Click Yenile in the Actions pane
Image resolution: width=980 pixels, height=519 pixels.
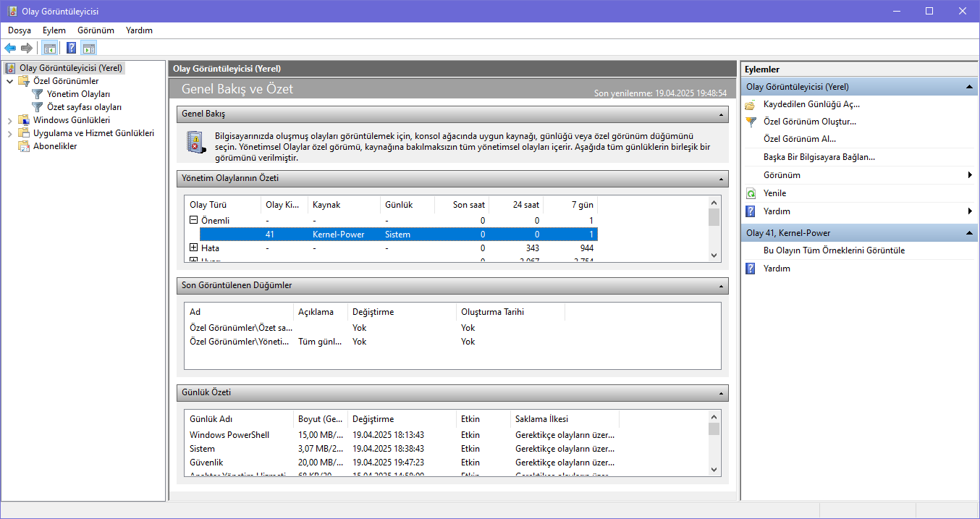(774, 193)
